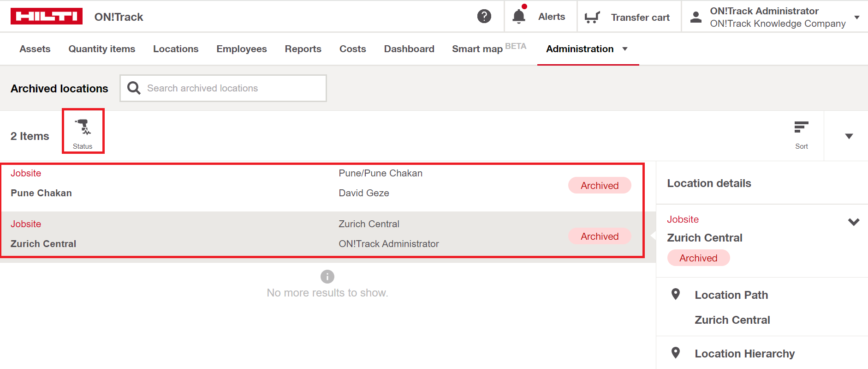Click the Location Path pin icon

pyautogui.click(x=676, y=294)
